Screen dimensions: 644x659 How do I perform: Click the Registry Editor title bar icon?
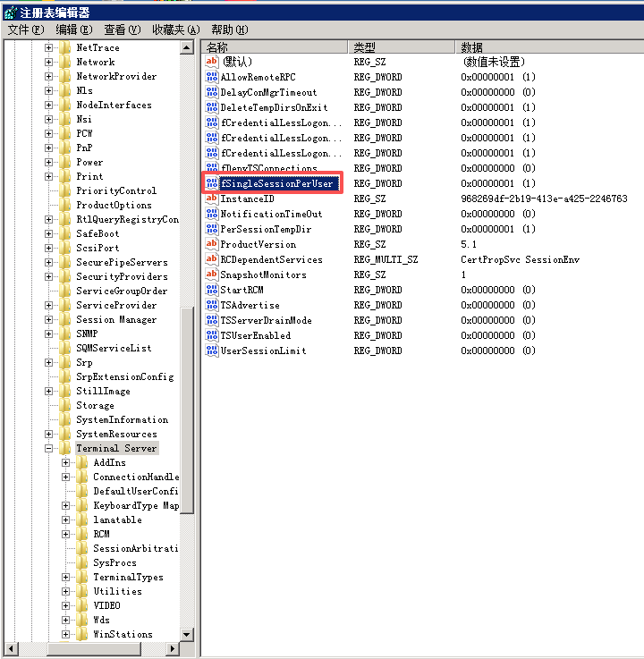[x=9, y=12]
